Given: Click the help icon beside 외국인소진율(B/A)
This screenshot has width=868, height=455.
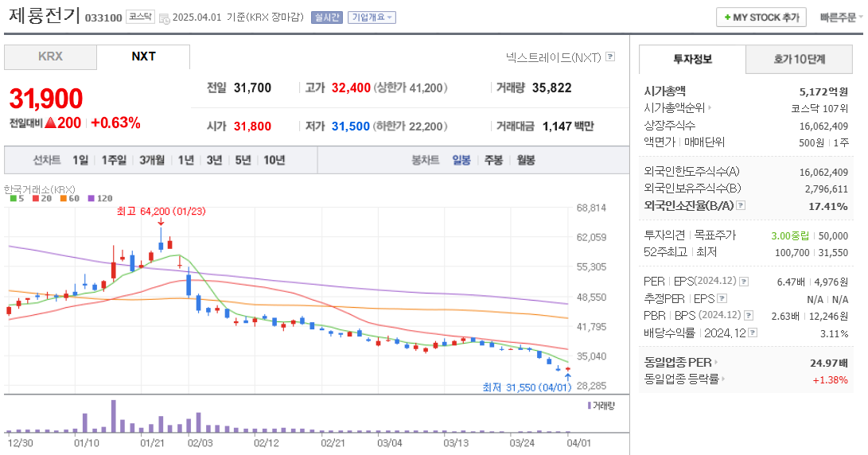Looking at the screenshot, I should 741,205.
